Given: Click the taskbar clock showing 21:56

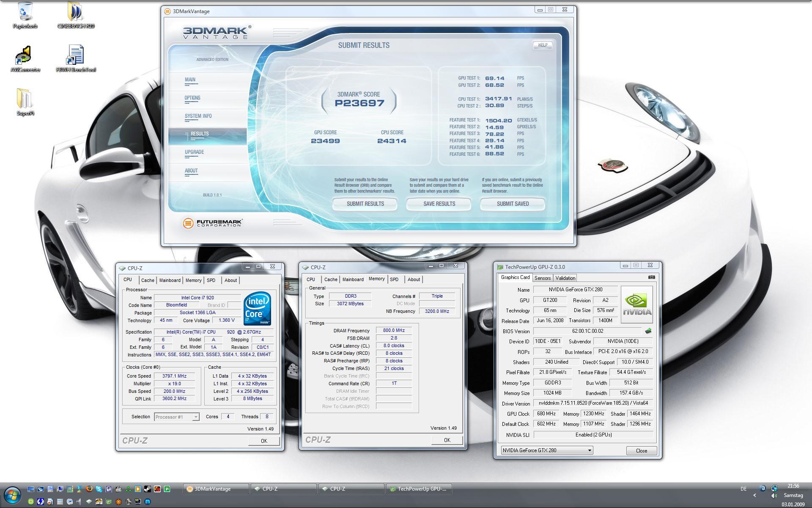Looking at the screenshot, I should point(793,486).
